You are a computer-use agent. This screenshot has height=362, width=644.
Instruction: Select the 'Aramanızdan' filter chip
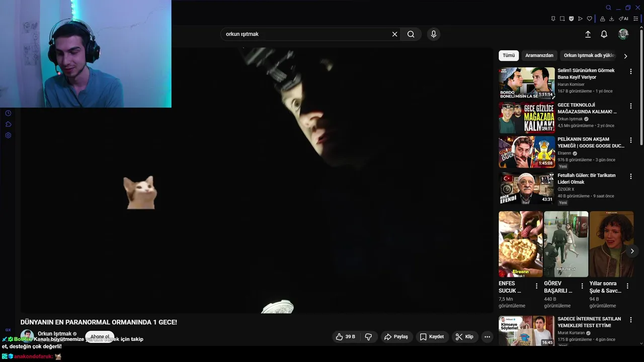pyautogui.click(x=539, y=55)
